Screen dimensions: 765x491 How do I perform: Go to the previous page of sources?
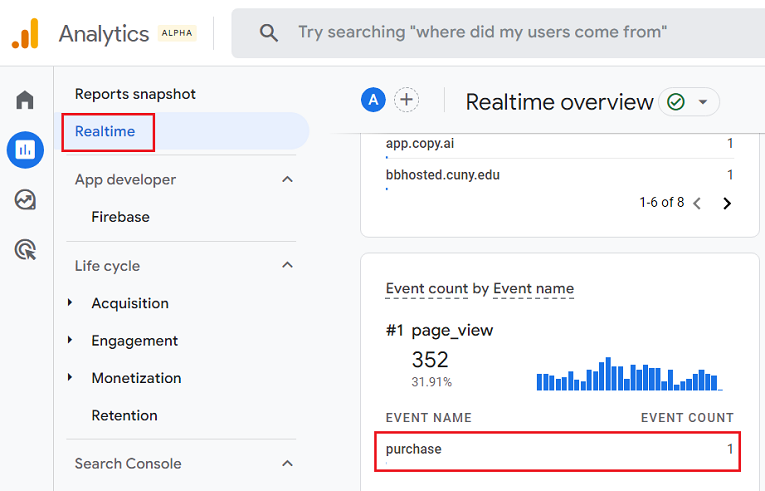click(x=697, y=203)
